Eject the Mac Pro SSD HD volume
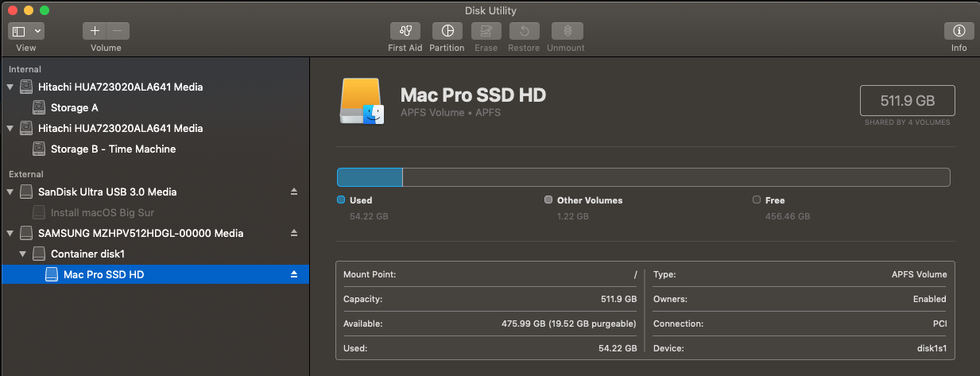The height and width of the screenshot is (376, 980). (x=293, y=274)
